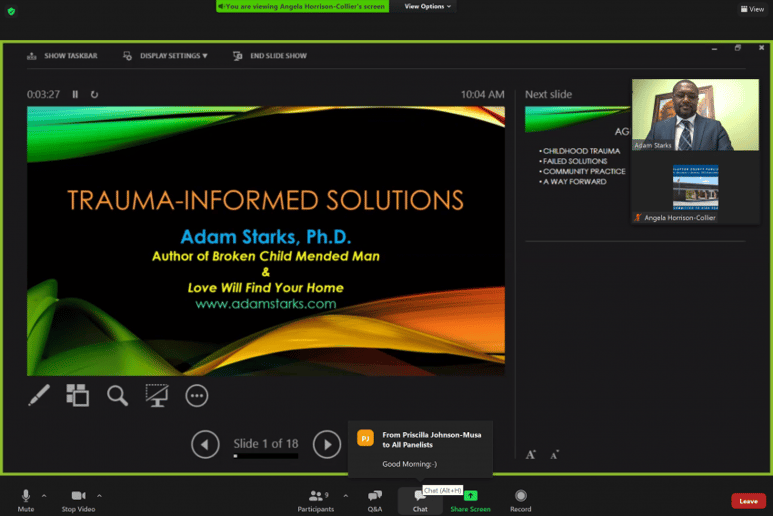Click 'CHILDHOOD TRAUMA' in the next slide preview
Screen dimensions: 773x516
pos(581,151)
